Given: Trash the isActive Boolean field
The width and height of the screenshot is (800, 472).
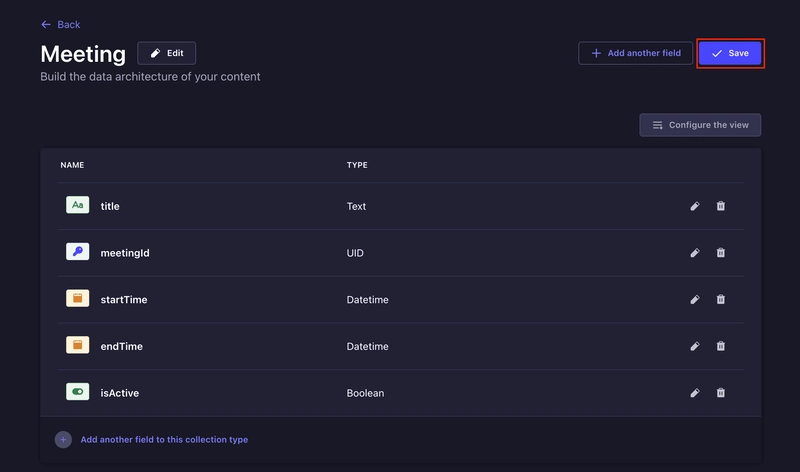Looking at the screenshot, I should 720,393.
